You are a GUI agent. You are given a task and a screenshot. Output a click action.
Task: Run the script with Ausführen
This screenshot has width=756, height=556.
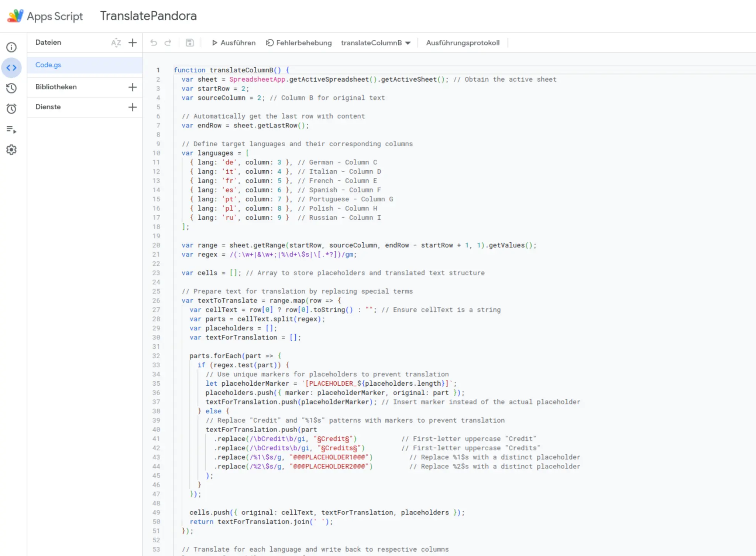tap(234, 43)
